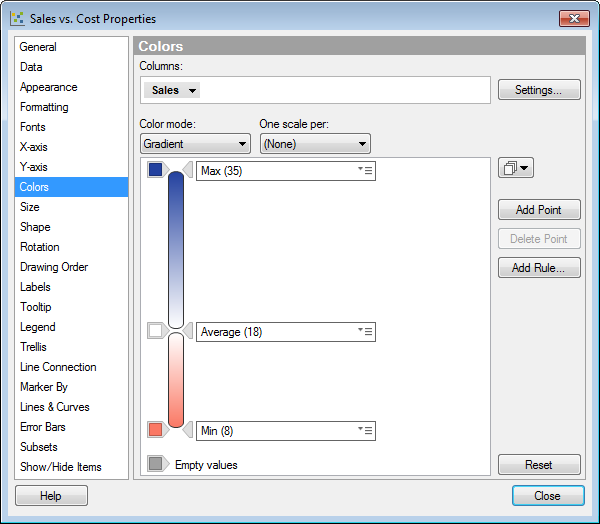Open the color schemes icon menu
Viewport: 600px width, 524px height.
515,168
